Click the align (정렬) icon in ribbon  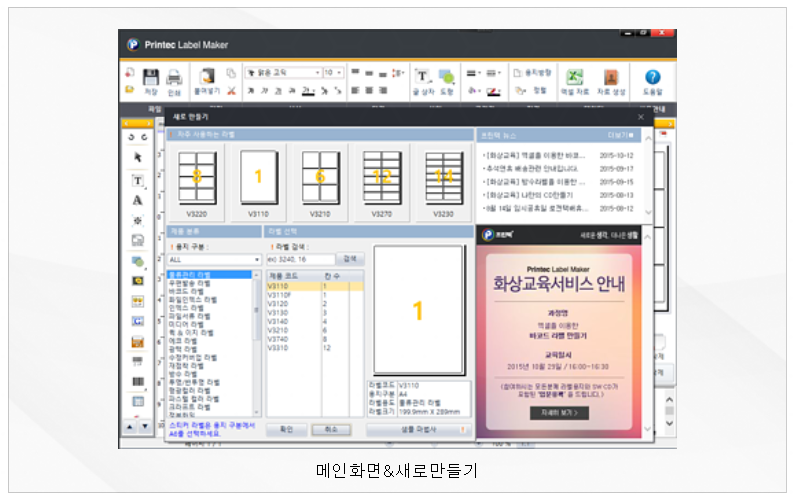[531, 90]
